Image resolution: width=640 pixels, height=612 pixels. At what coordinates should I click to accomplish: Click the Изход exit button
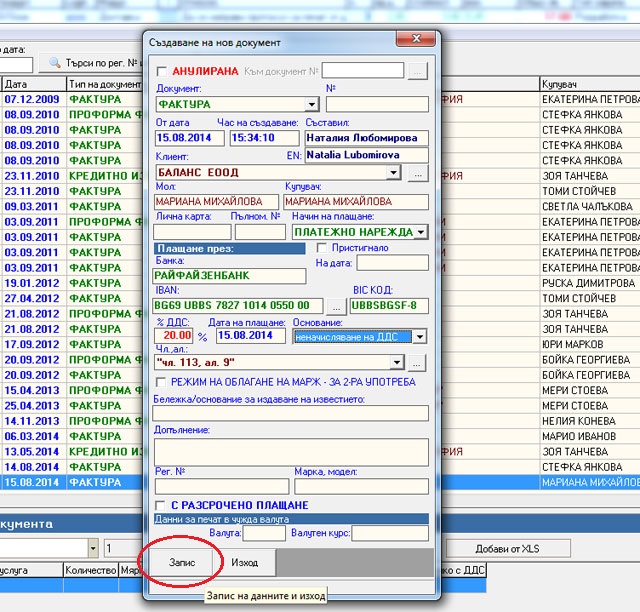click(x=245, y=562)
